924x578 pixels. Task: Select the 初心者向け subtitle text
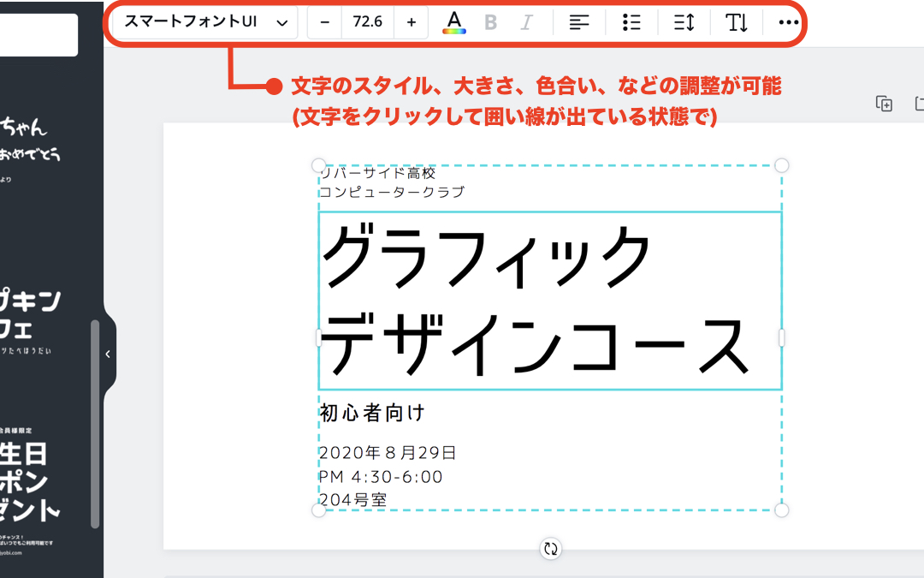[x=372, y=414]
